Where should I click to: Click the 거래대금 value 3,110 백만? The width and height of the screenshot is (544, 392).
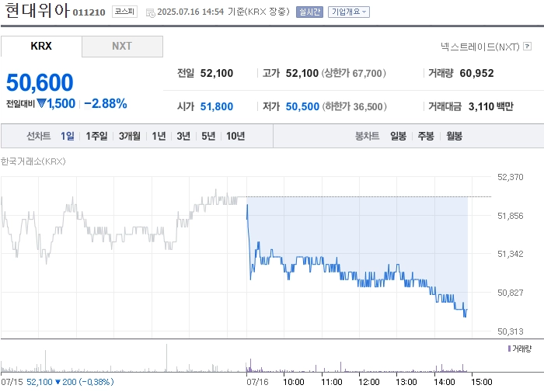click(x=491, y=106)
